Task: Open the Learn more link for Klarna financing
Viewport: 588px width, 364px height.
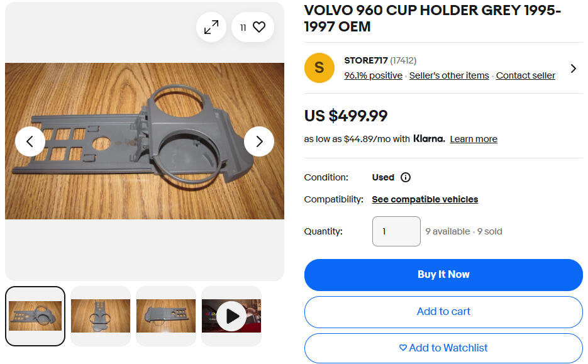Action: (474, 139)
